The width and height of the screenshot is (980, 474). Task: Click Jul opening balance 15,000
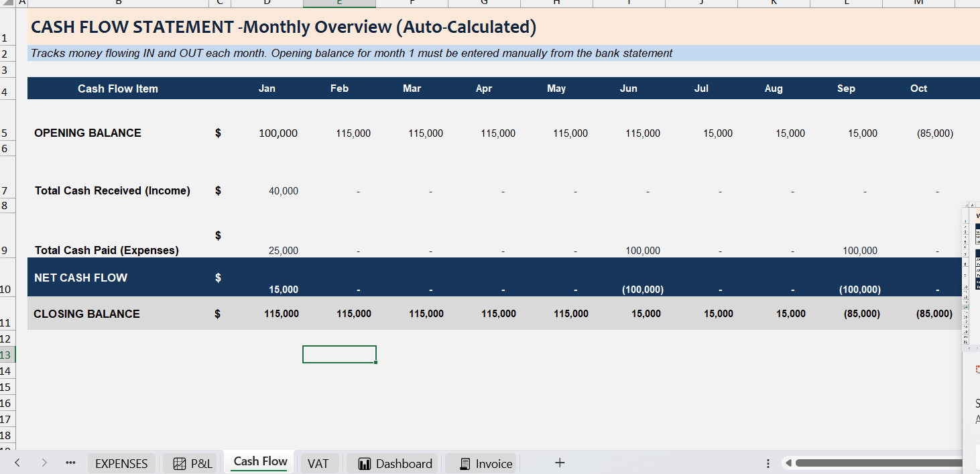(718, 133)
